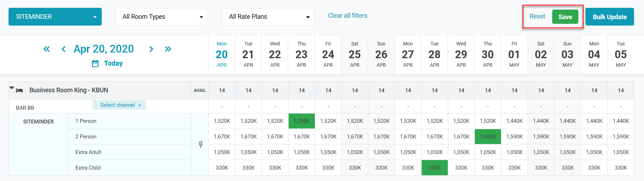Jump back with the double-left arrow icon

46,49
